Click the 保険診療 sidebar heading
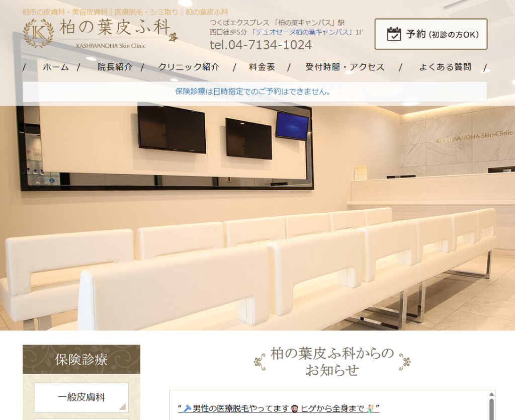This screenshot has width=515, height=420. [81, 360]
